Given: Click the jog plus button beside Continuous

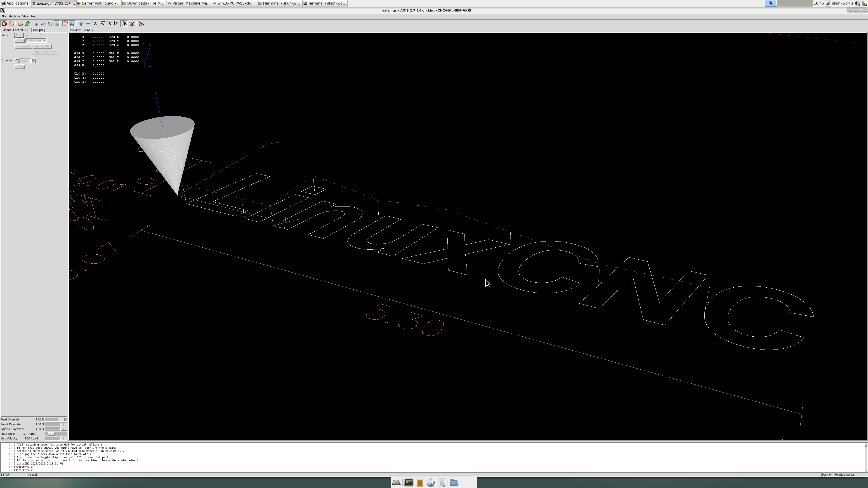Looking at the screenshot, I should [x=22, y=40].
